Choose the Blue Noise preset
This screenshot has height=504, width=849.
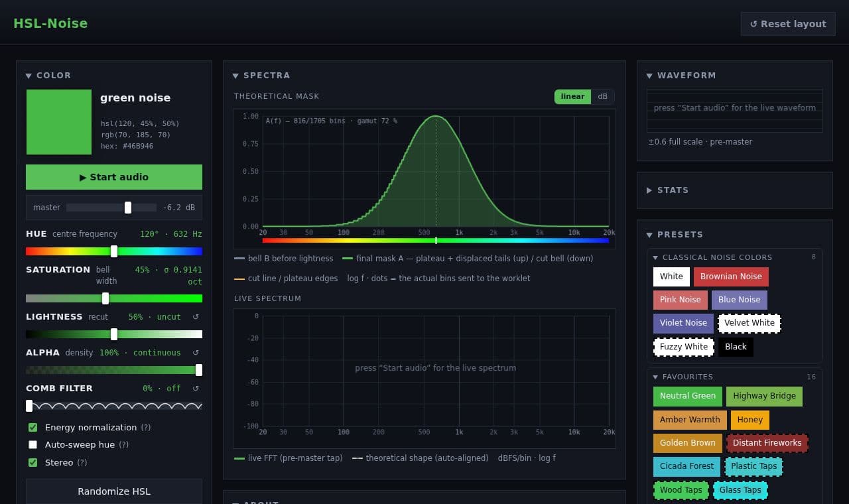[x=740, y=300]
